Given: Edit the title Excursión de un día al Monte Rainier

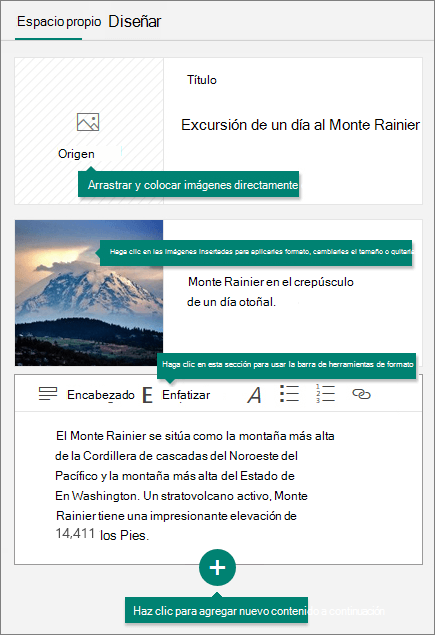Looking at the screenshot, I should 300,125.
